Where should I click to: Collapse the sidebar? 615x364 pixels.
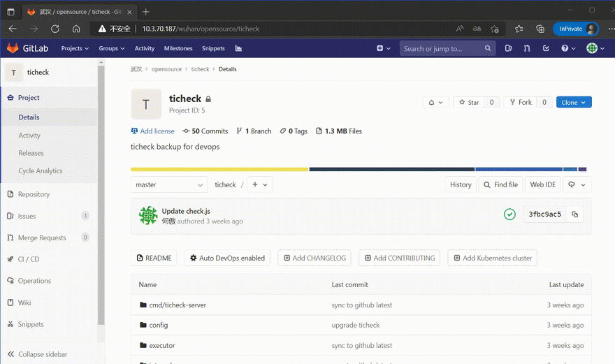click(37, 354)
